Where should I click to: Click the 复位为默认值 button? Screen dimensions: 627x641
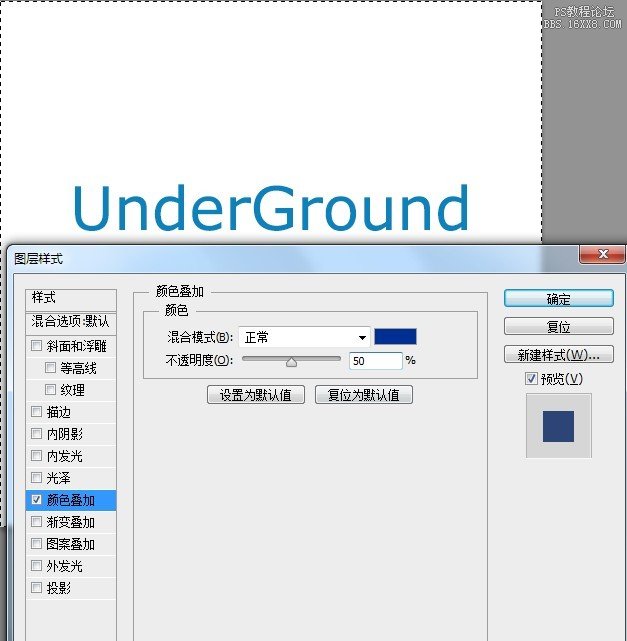pyautogui.click(x=364, y=395)
